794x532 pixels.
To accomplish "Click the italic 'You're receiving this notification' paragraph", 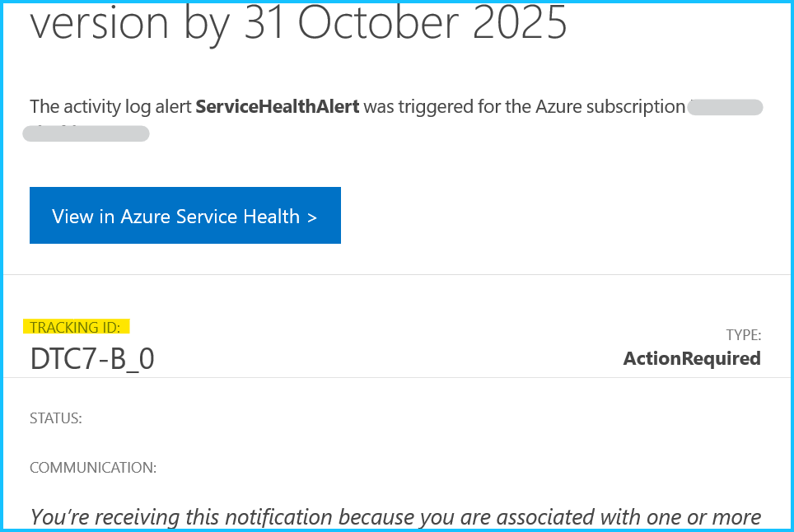I will pos(395,517).
